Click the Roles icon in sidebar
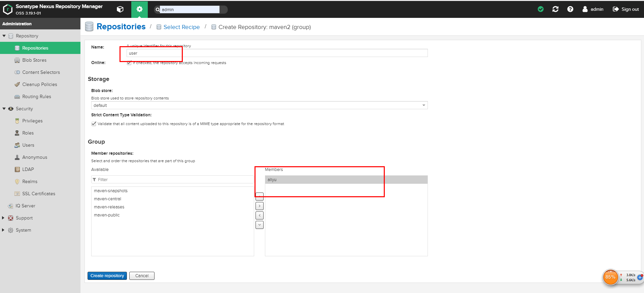This screenshot has height=293, width=644. [x=17, y=133]
